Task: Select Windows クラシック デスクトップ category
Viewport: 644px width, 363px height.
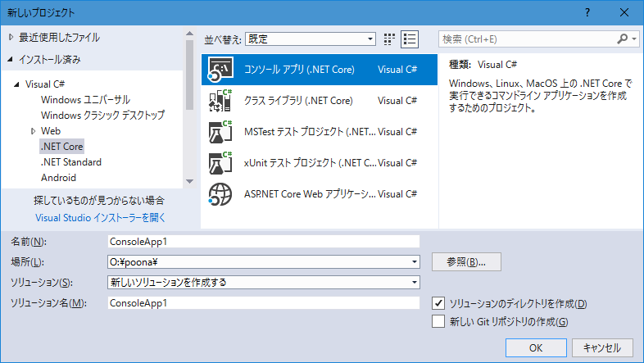Action: coord(102,116)
